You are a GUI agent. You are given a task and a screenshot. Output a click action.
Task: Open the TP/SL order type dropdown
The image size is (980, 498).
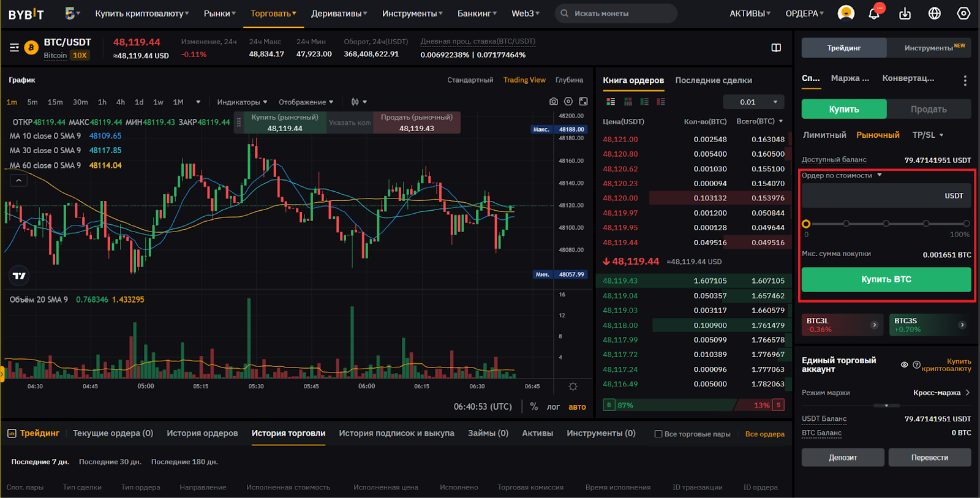[x=928, y=135]
